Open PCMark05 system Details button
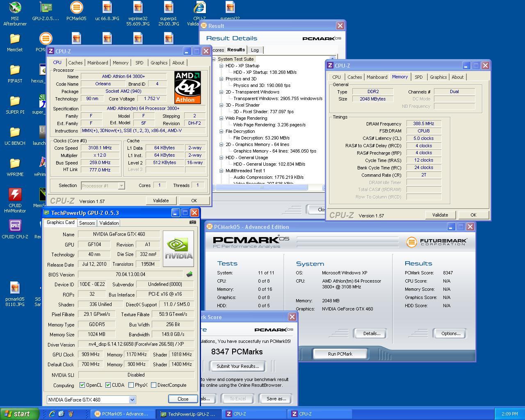Image resolution: width=525 pixels, height=420 pixels. click(x=372, y=333)
